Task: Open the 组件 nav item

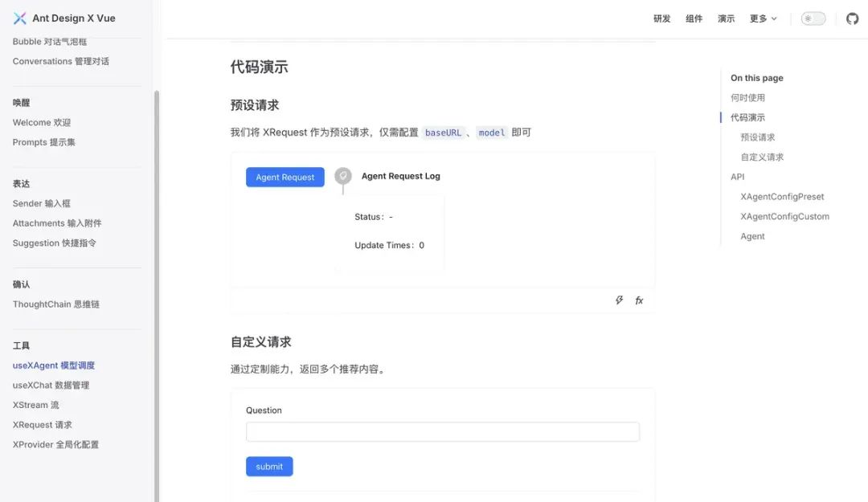Action: (694, 18)
